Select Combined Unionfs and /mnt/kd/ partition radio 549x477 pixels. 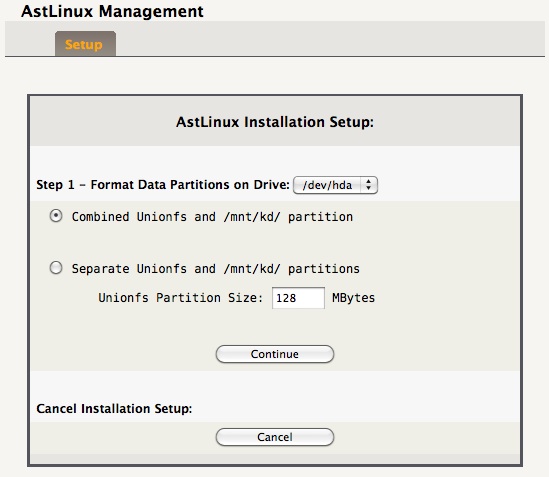click(x=56, y=216)
